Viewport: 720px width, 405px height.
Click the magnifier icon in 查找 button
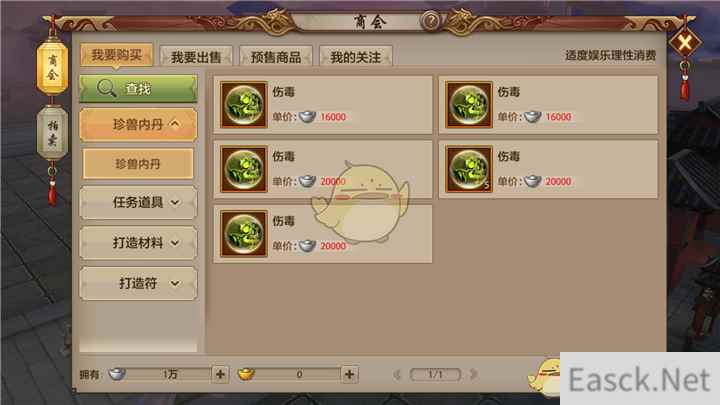click(x=106, y=88)
